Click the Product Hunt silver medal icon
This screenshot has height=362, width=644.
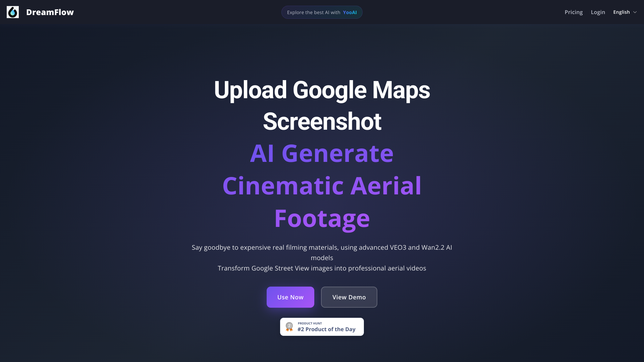[289, 326]
